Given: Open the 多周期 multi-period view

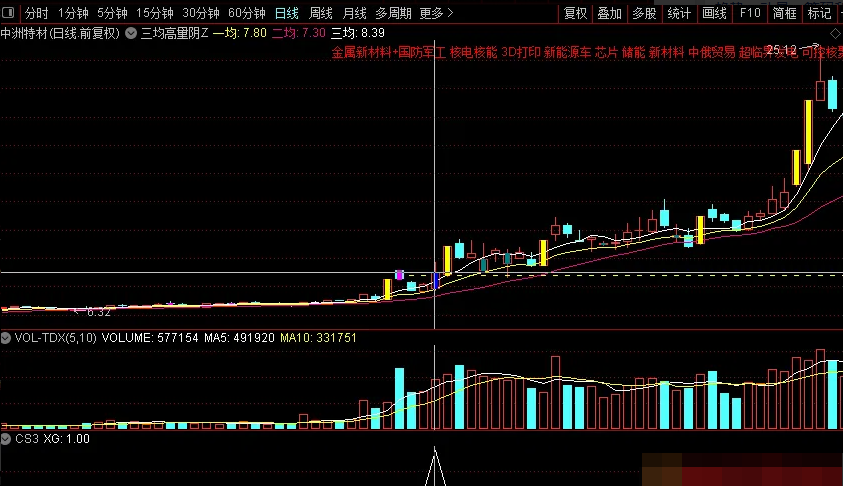Looking at the screenshot, I should [393, 13].
